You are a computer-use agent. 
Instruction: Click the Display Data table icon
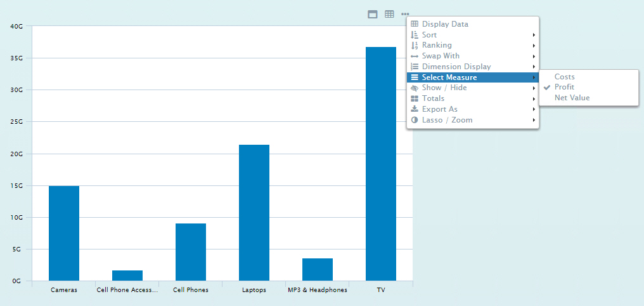[x=415, y=24]
